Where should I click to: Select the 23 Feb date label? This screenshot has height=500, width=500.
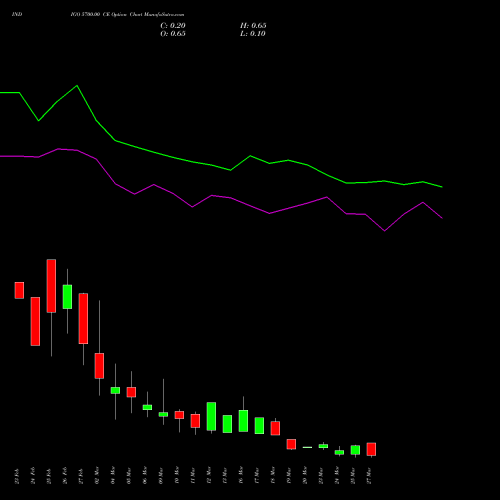[17, 476]
